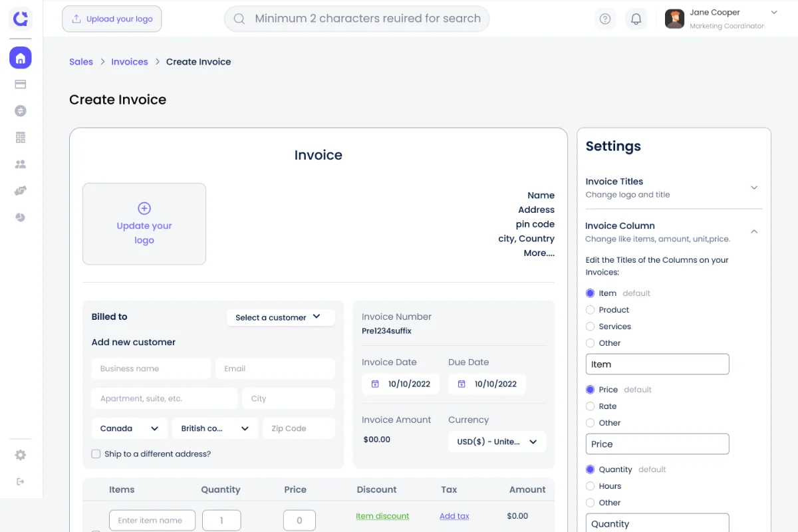The image size is (798, 532).
Task: Enable Ship to a different address checkbox
Action: point(96,454)
